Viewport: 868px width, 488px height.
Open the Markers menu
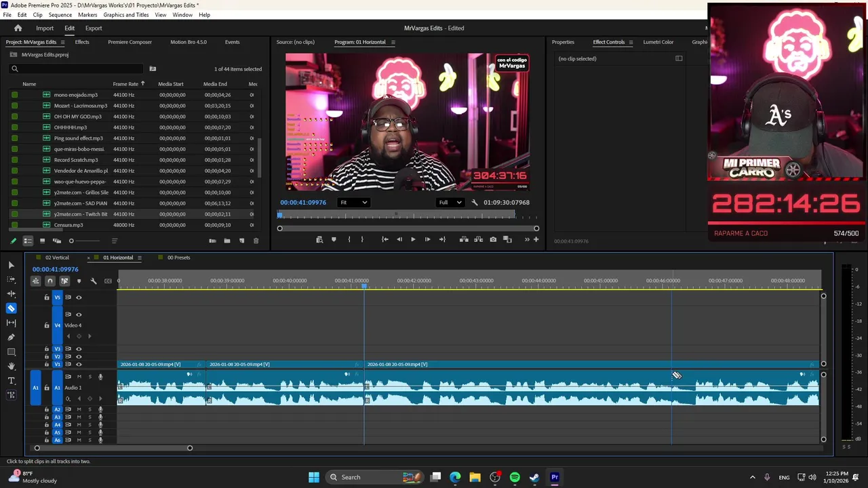click(87, 14)
